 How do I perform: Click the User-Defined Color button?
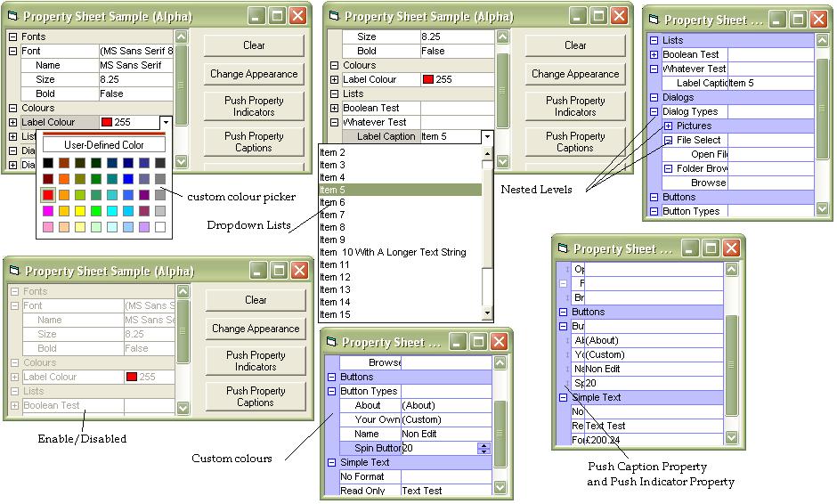tap(103, 145)
